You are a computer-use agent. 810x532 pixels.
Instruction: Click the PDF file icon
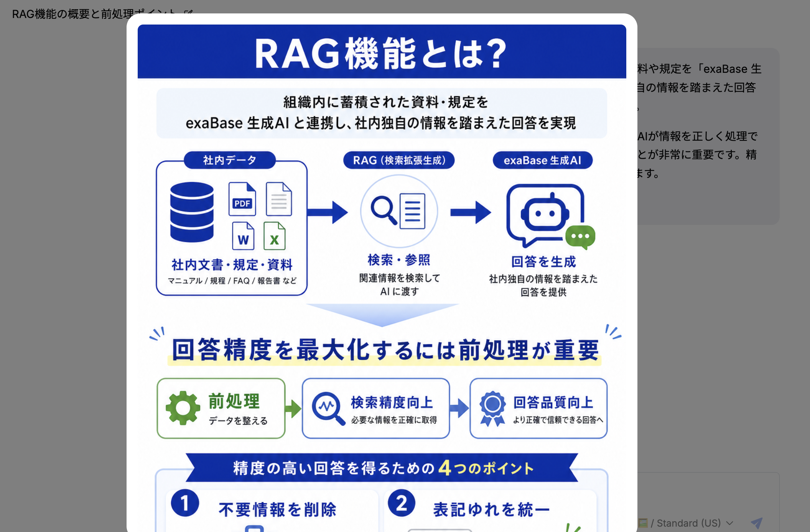pos(242,199)
